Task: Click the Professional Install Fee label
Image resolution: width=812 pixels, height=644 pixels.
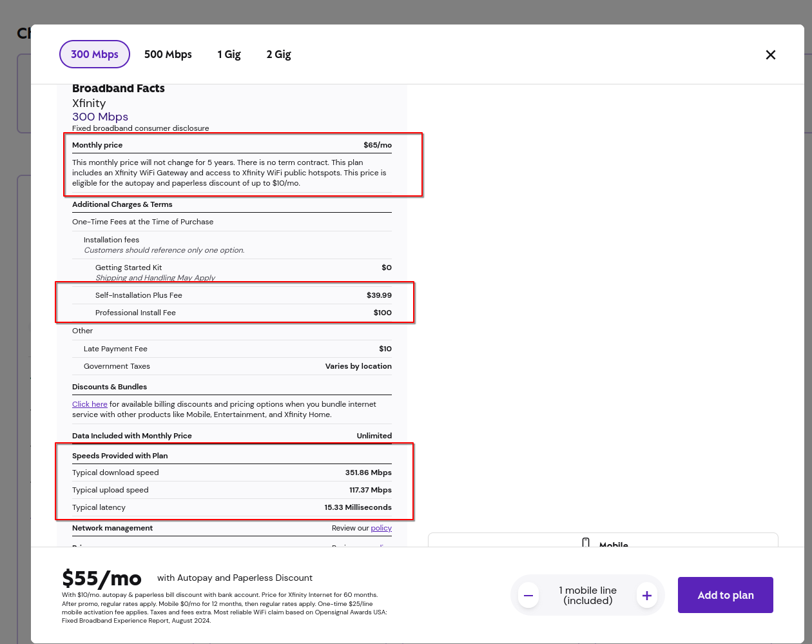Action: pos(135,313)
